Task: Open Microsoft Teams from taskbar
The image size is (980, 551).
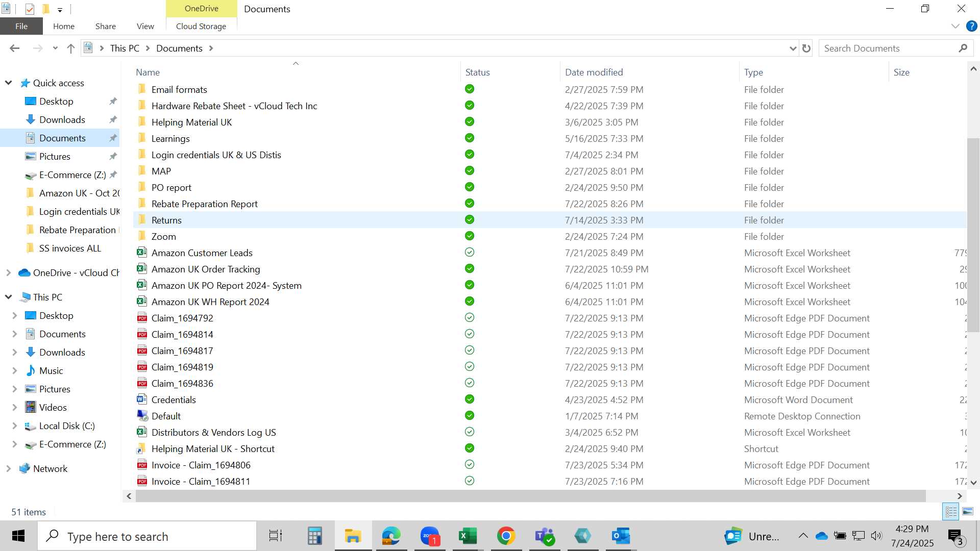Action: click(544, 536)
